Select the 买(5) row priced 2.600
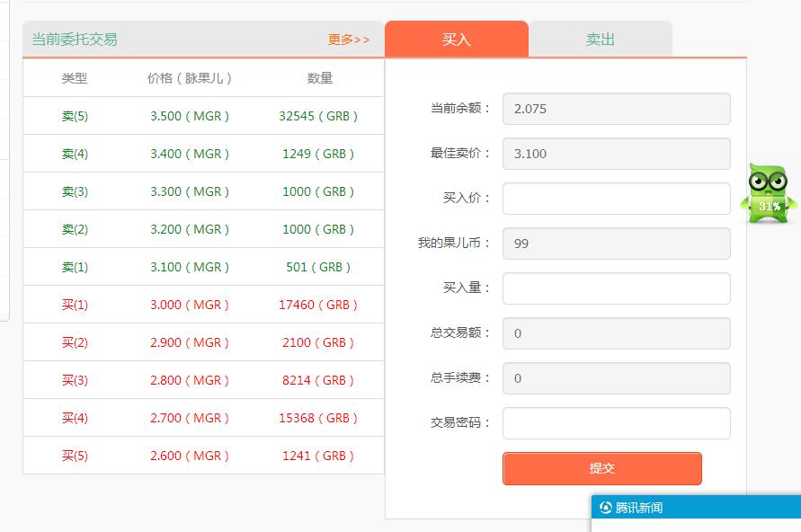This screenshot has width=801, height=532. coord(204,455)
